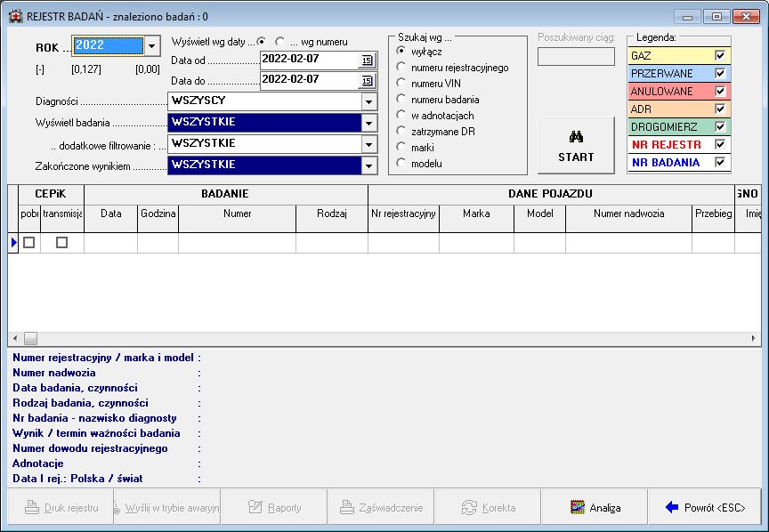This screenshot has width=769, height=532.
Task: Expand the Zakończone wynikiem dropdown
Action: [x=368, y=165]
